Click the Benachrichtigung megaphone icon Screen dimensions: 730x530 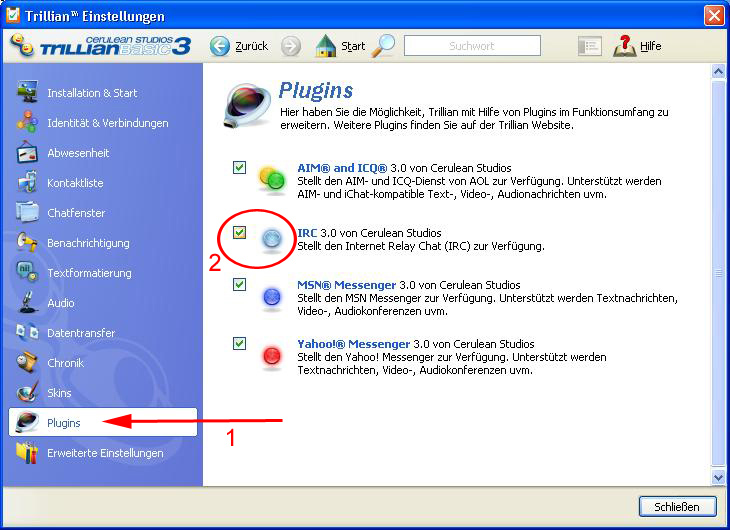27,242
